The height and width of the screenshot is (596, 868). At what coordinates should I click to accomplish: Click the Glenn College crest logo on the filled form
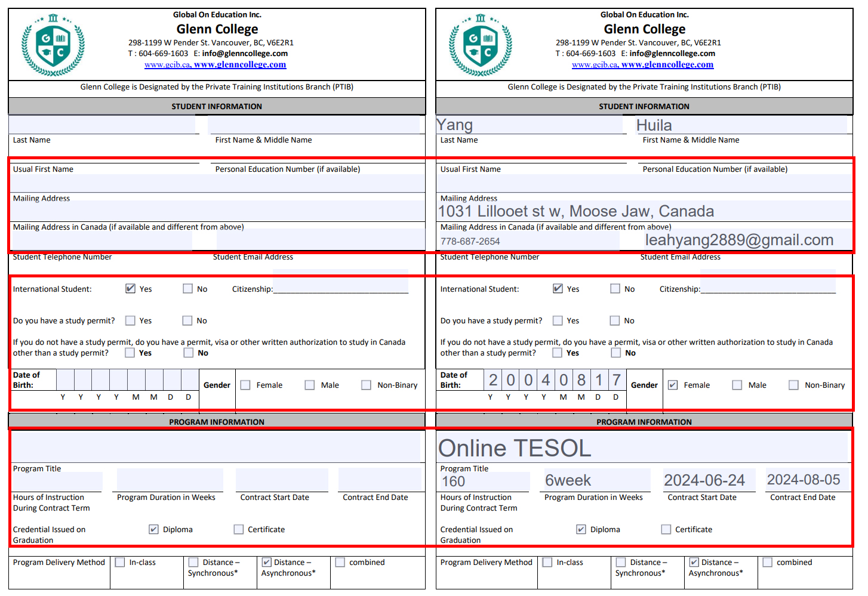click(x=481, y=45)
